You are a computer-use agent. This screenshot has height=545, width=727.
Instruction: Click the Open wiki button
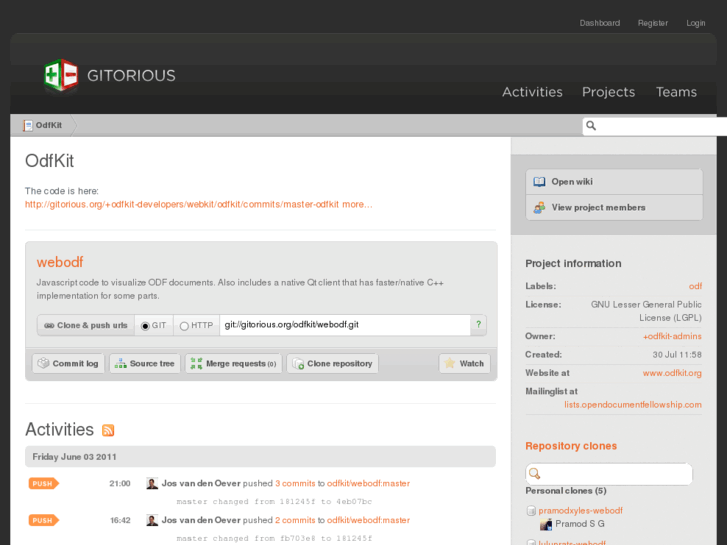614,182
